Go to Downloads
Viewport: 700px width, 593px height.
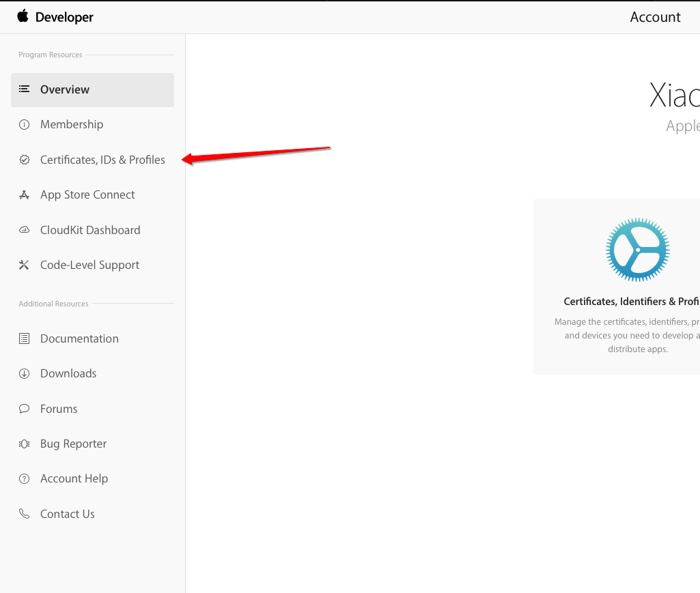tap(68, 373)
